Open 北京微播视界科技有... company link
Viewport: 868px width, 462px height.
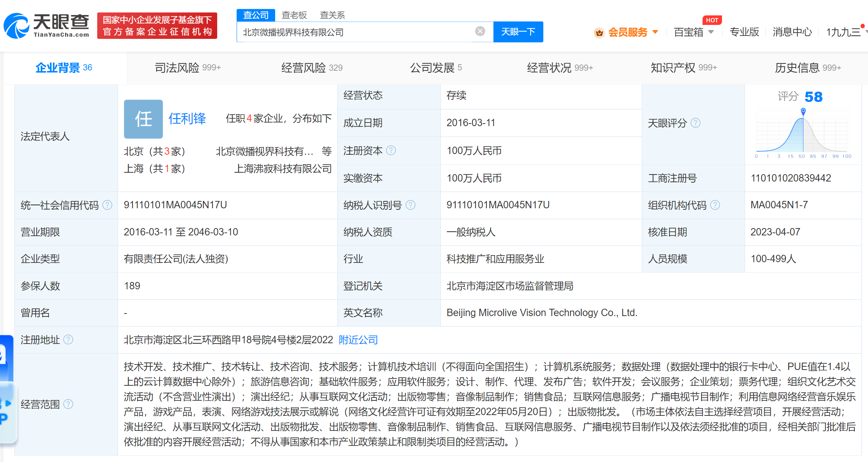coord(265,151)
